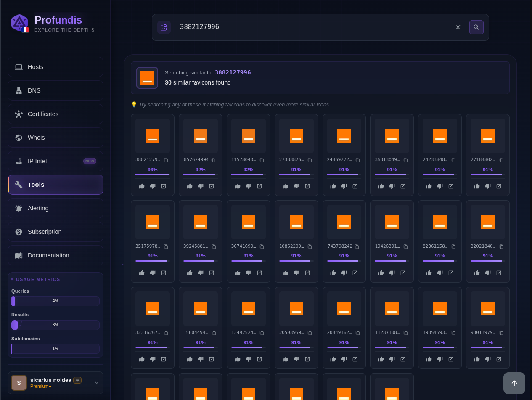Click the highlighted 3882127996 hash link
The image size is (532, 400).
pos(233,72)
